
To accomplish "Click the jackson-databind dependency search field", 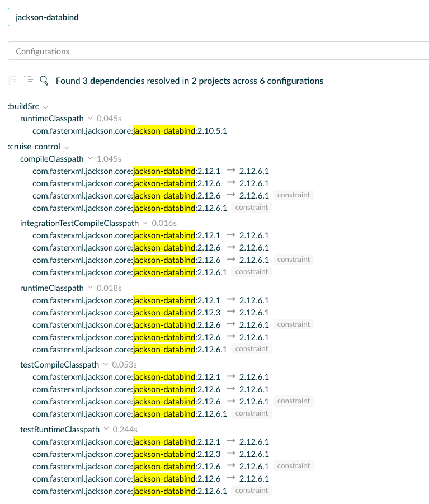I will coord(219,17).
